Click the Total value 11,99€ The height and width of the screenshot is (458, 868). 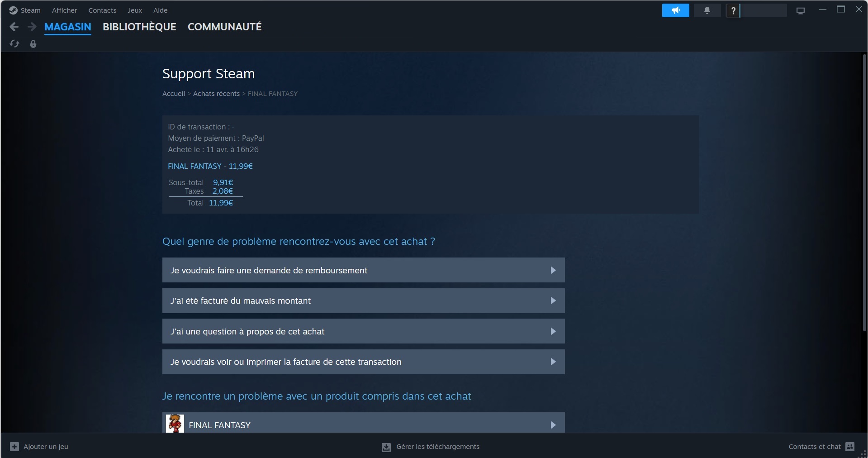pos(221,203)
